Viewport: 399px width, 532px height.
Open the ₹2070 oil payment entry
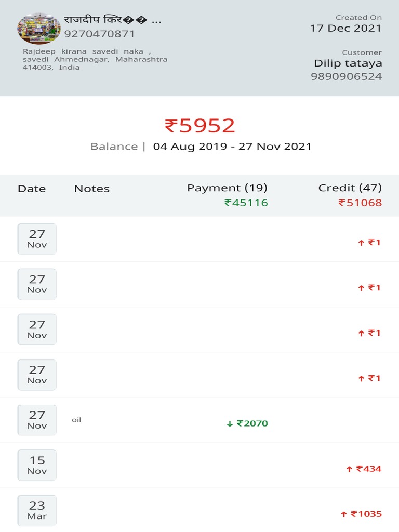(199, 420)
